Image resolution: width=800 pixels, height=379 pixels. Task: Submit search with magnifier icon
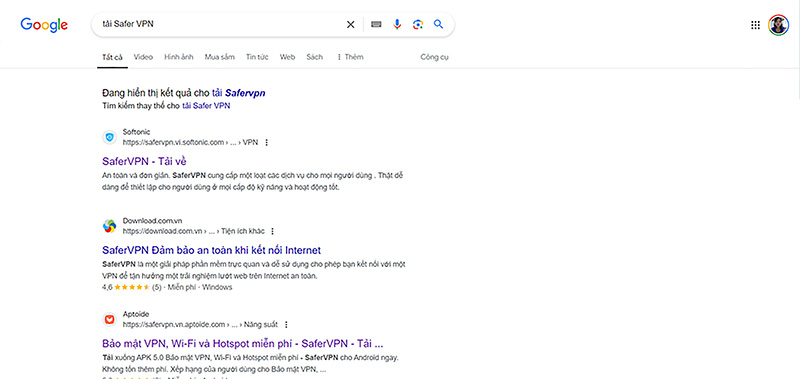[x=438, y=24]
